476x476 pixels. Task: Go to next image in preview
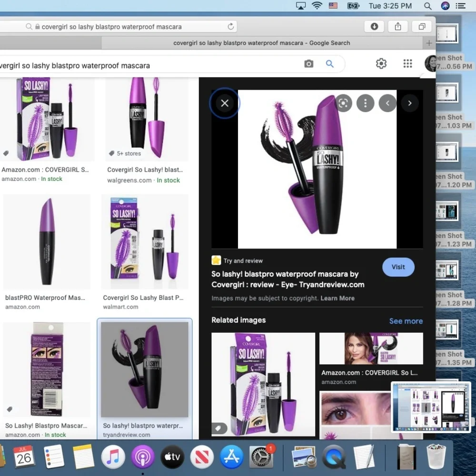point(410,103)
